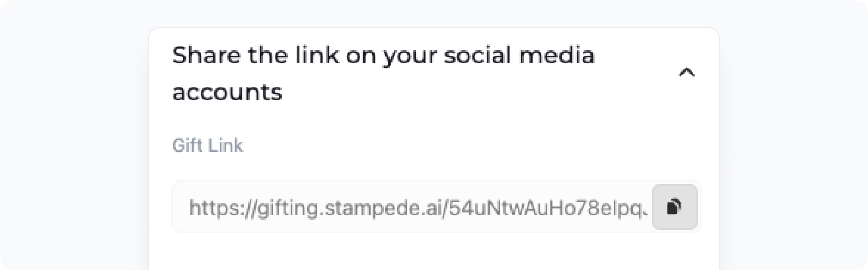Viewport: 868px width, 270px height.
Task: Click the word 'accounts' in the section title
Action: [227, 92]
